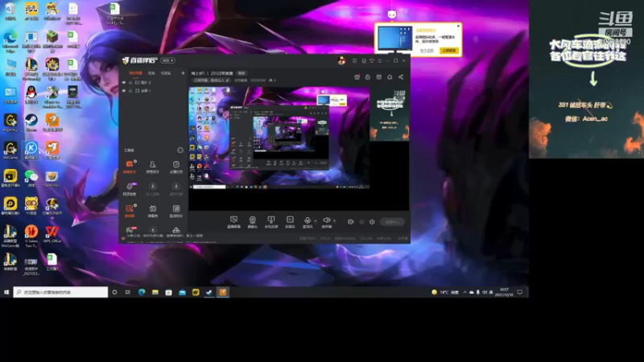Show hidden system tray icons chevron
Viewport: 644px width, 362px height.
(x=464, y=292)
